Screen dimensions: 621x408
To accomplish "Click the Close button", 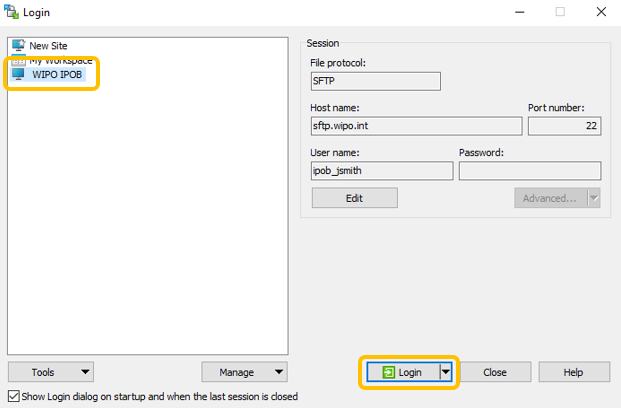I will point(494,372).
